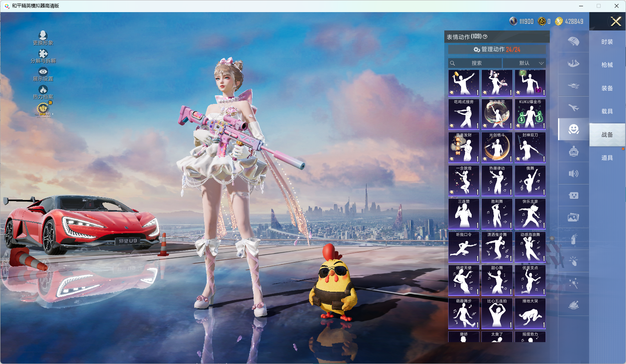
Task: Open the 道具 tab
Action: pyautogui.click(x=607, y=158)
